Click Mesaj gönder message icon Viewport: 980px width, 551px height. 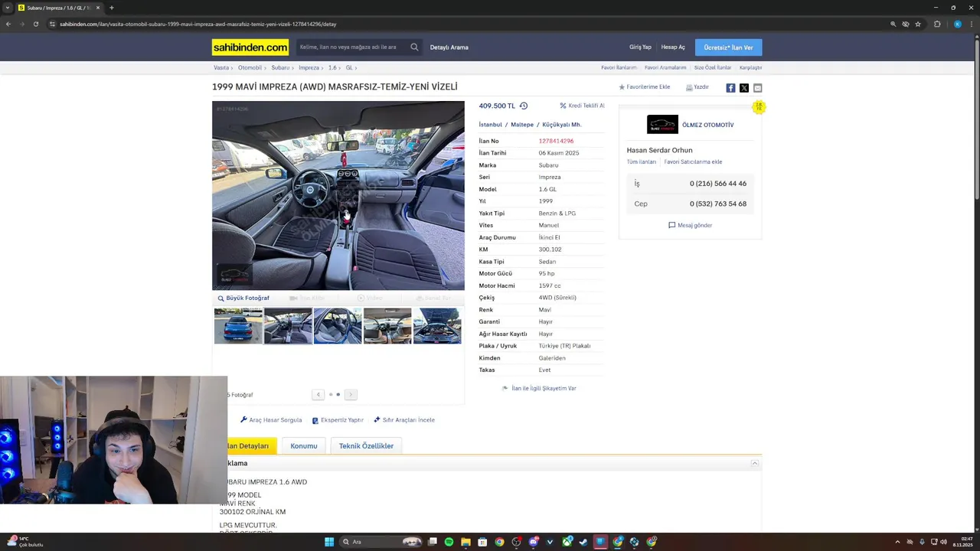(x=671, y=225)
